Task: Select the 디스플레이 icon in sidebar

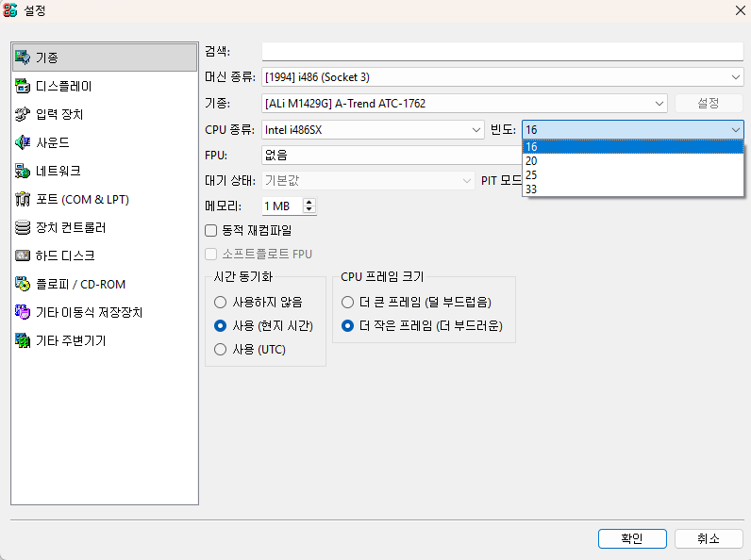Action: coord(23,86)
